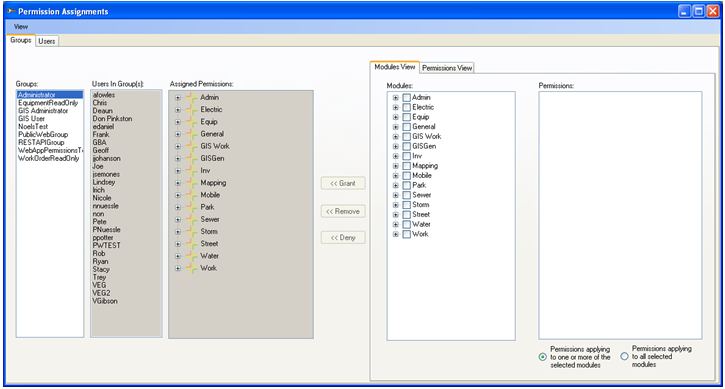Viewport: 725px width, 389px height.
Task: Expand Inv in Assigned Permissions tree
Action: tap(178, 171)
